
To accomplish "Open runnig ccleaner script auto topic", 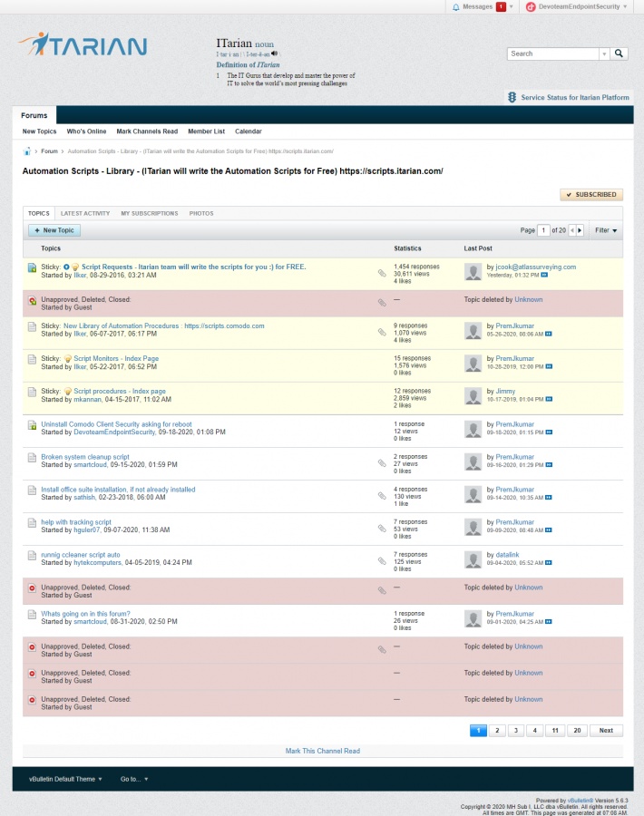I will 81,555.
